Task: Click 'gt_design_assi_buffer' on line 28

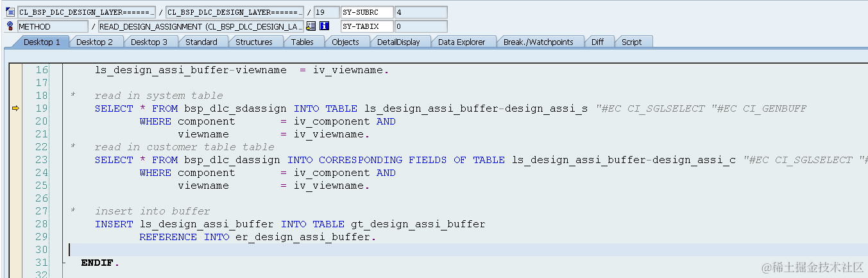Action: point(418,224)
